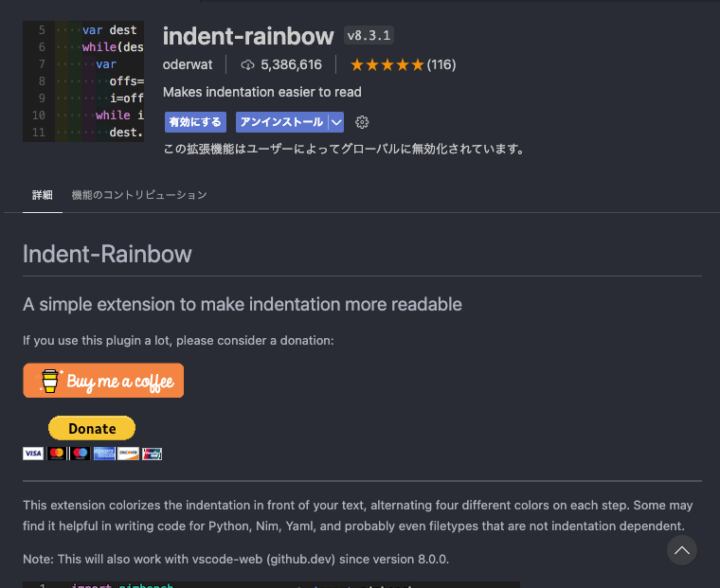Click the American Express card icon
The width and height of the screenshot is (720, 588).
tap(104, 454)
